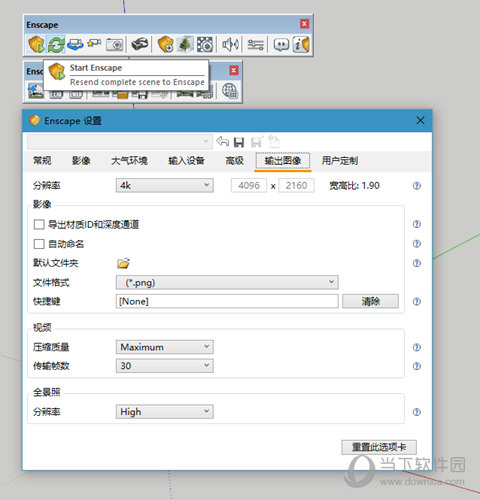The width and height of the screenshot is (480, 500).
Task: Click the globe icon in second Enscape toolbar
Action: pos(230,90)
